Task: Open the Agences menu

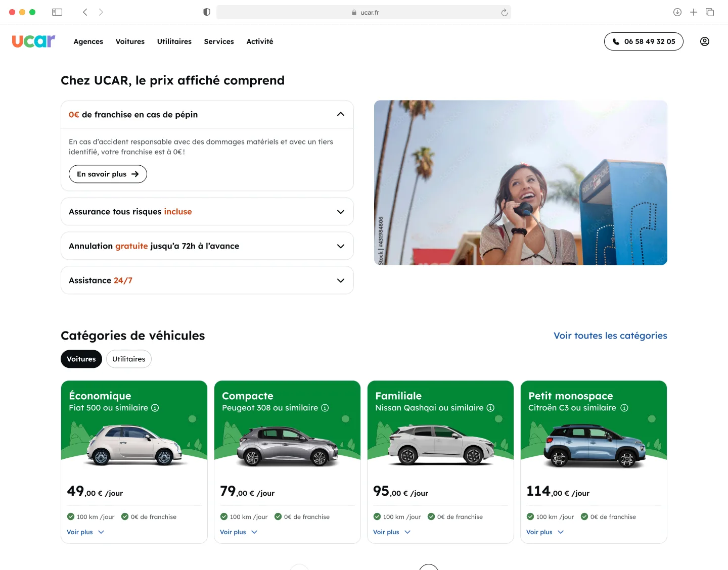Action: pyautogui.click(x=88, y=41)
